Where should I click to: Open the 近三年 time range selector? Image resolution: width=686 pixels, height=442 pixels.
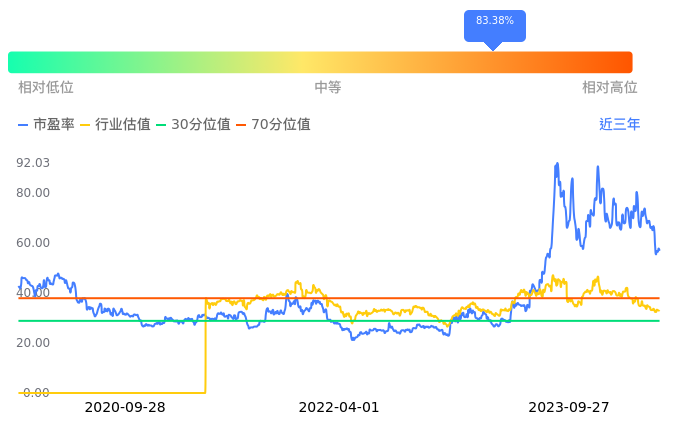tap(619, 125)
